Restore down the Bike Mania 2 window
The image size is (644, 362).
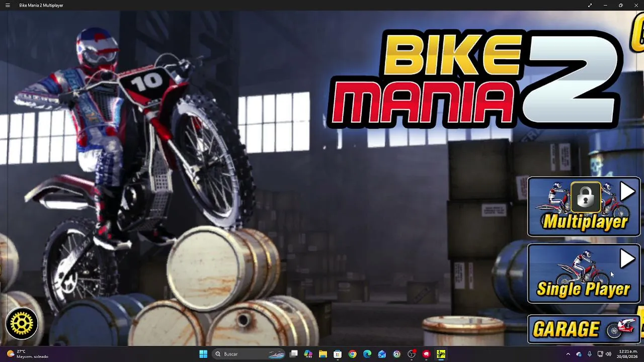[621, 5]
